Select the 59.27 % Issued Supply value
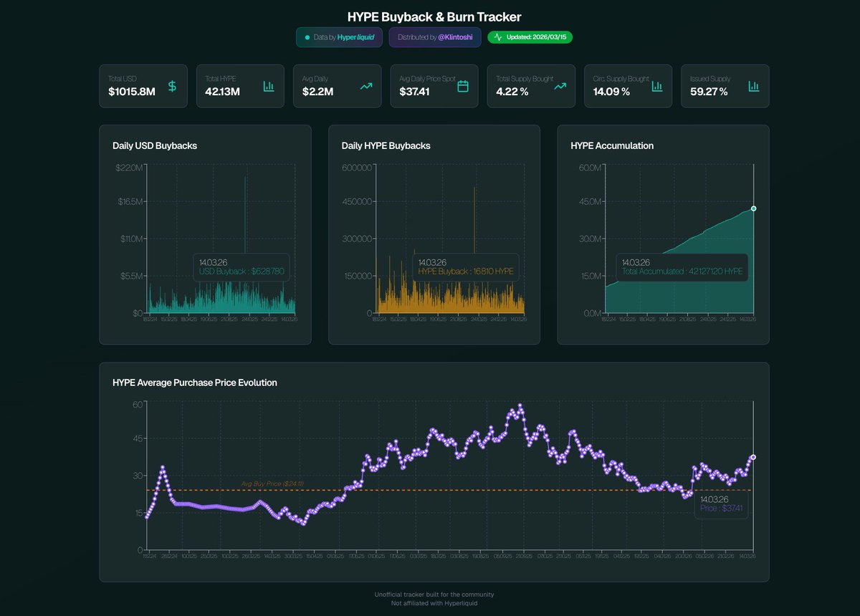Screen dimensions: 860x616 click(x=709, y=92)
